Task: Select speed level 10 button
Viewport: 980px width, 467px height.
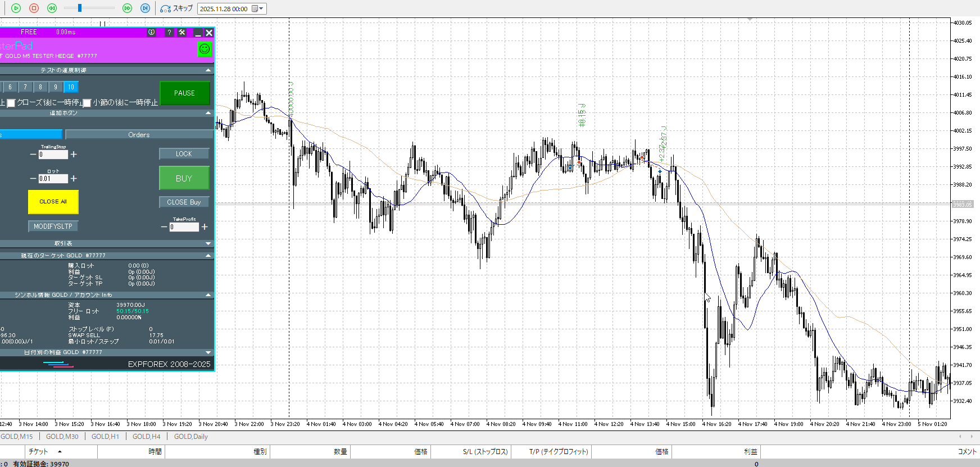Action: [71, 87]
